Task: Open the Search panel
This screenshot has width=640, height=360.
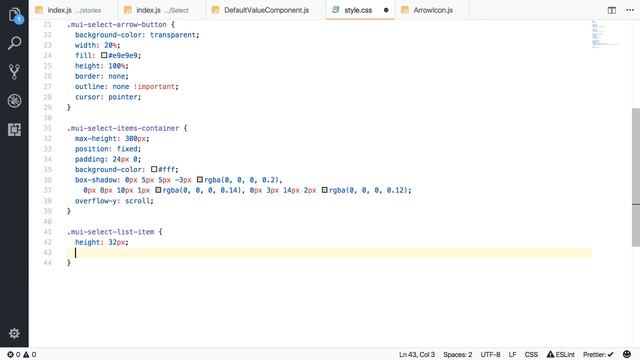Action: [14, 43]
